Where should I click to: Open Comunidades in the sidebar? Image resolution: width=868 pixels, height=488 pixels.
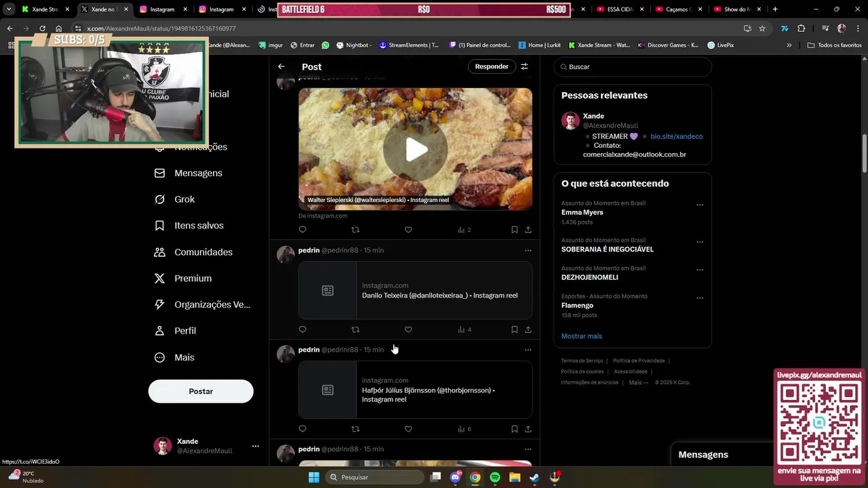193,252
